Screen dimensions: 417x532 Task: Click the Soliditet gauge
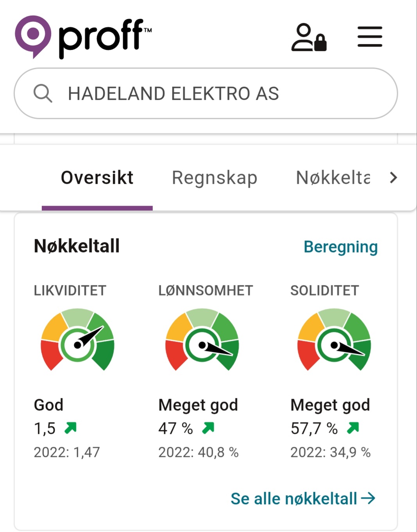[334, 340]
